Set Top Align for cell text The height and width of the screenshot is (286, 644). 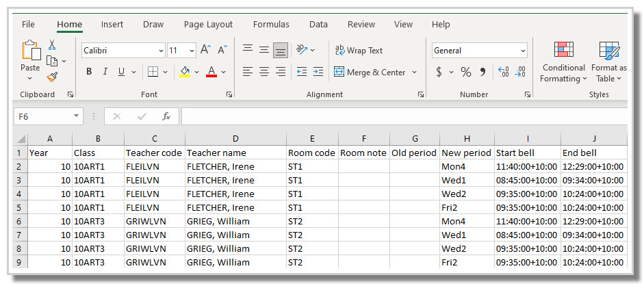coord(247,50)
